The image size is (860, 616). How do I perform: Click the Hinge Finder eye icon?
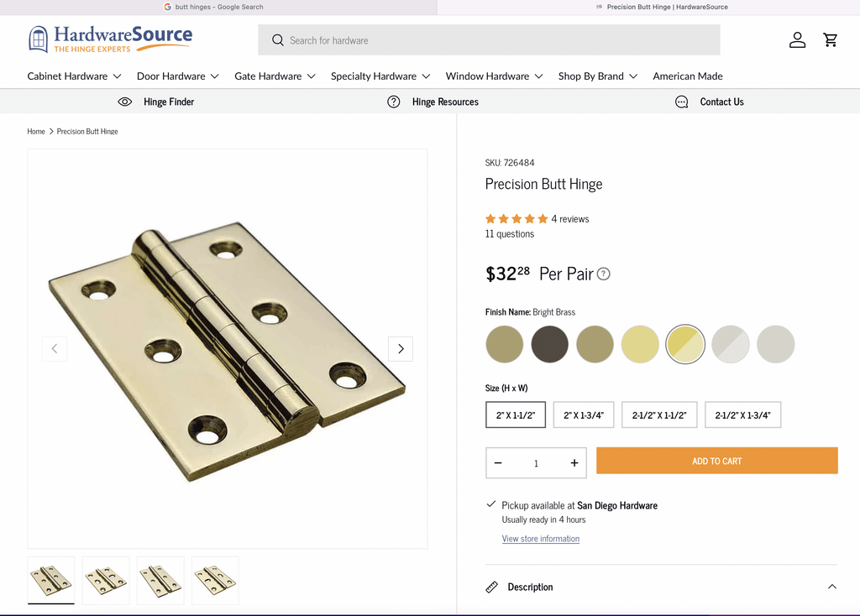(x=125, y=102)
